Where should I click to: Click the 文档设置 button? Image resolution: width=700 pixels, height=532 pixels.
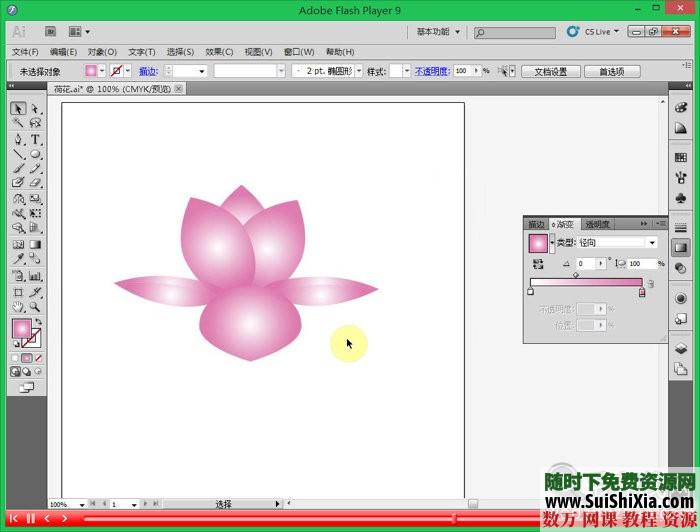coord(551,71)
